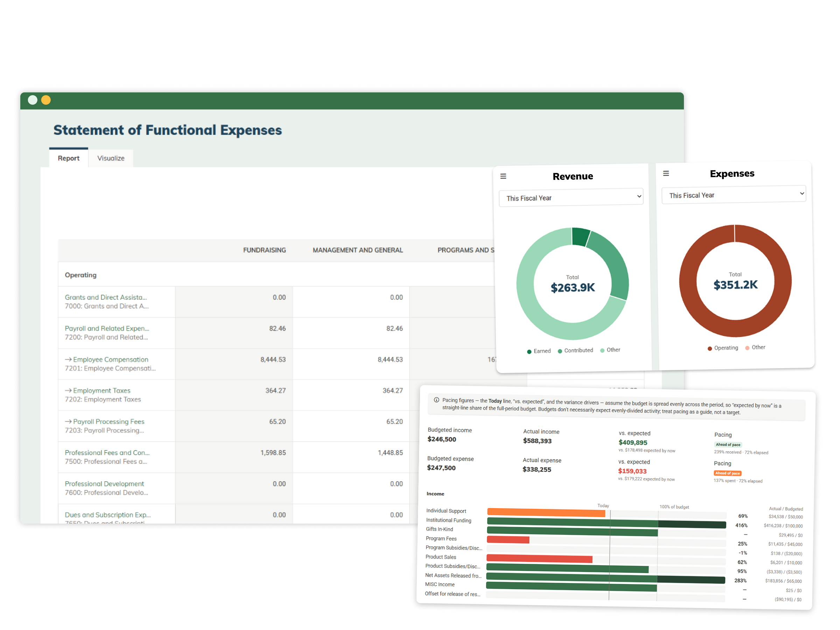Click the Revenue donut chart total $263.9K

(573, 287)
